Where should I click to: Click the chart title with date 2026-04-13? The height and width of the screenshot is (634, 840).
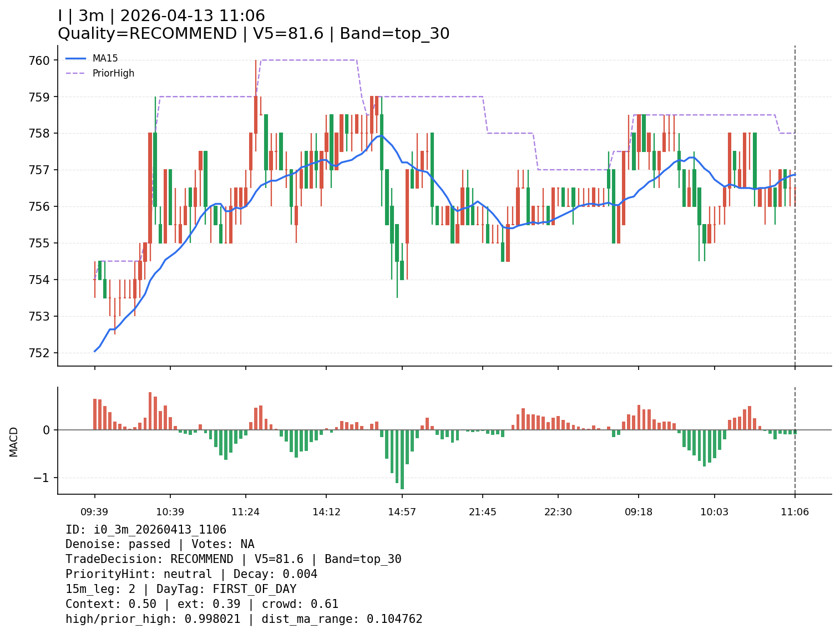[161, 16]
